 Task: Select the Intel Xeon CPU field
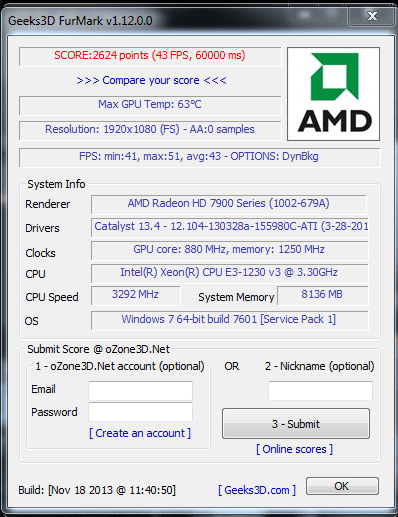tap(230, 273)
